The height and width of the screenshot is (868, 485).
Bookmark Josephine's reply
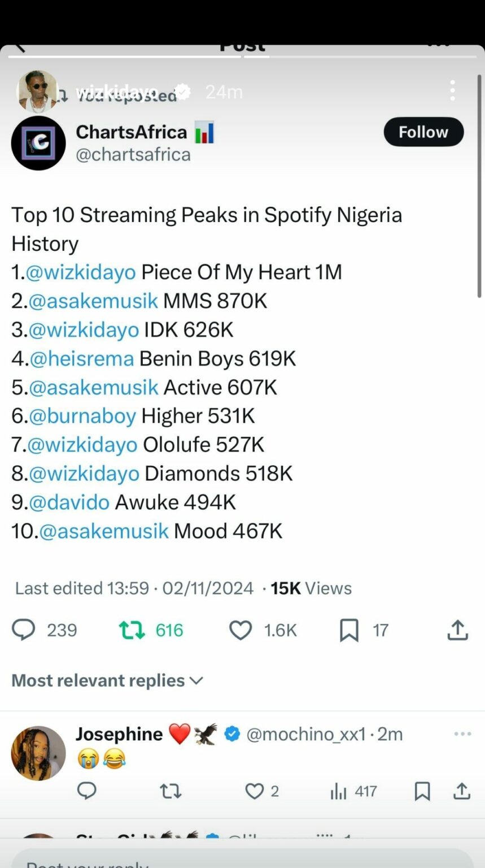coord(422,791)
